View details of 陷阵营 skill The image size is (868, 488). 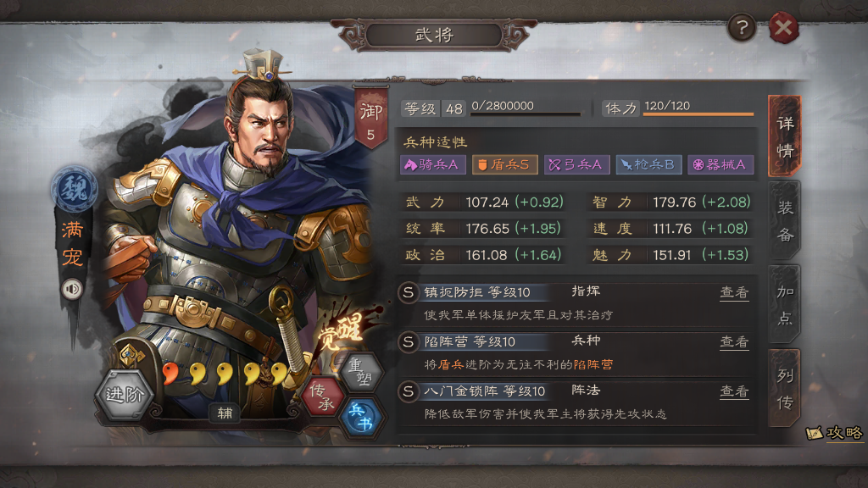[x=734, y=342]
